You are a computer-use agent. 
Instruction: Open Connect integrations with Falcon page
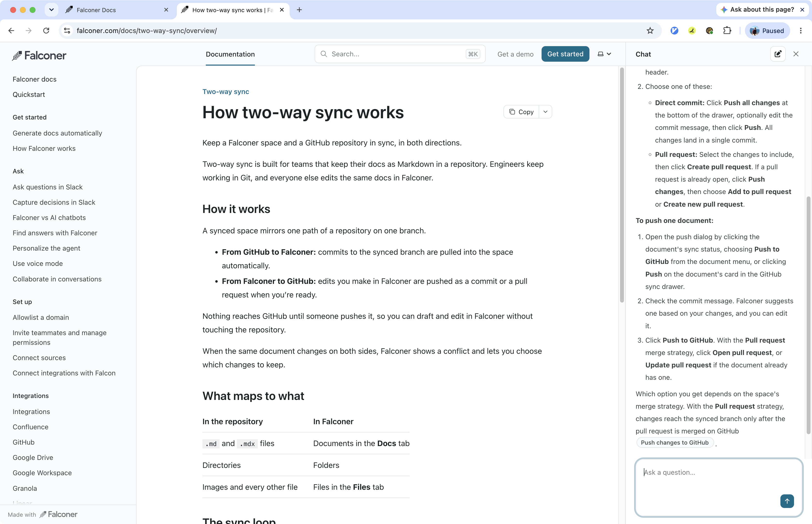64,373
